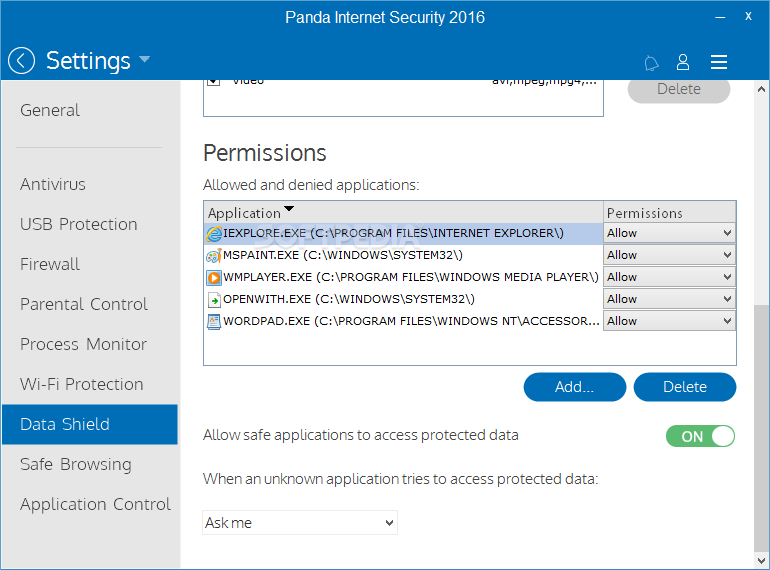Select the OPENWITH.EXE row

point(403,299)
